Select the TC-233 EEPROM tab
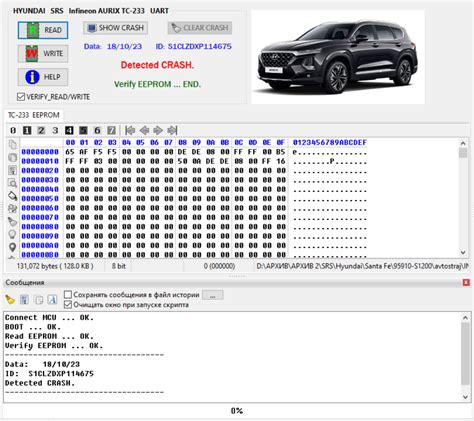The image size is (474, 421). 33,115
